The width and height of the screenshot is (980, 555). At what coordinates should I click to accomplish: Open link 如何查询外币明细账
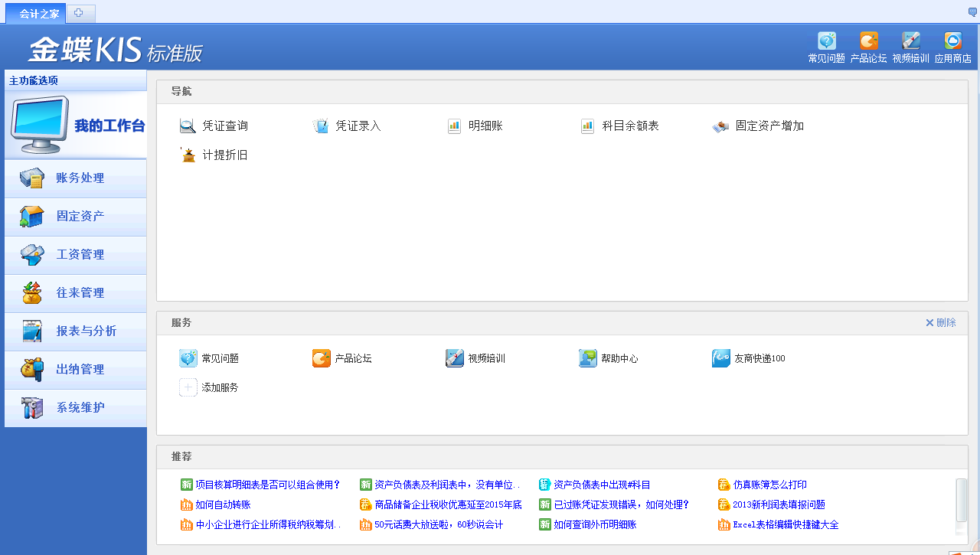click(595, 524)
